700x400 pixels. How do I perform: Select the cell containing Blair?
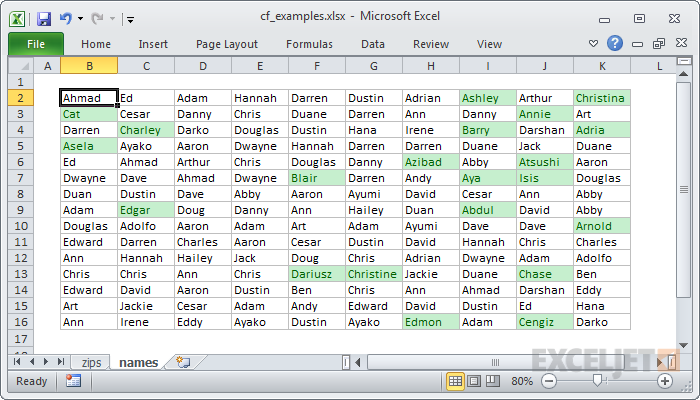pyautogui.click(x=317, y=179)
